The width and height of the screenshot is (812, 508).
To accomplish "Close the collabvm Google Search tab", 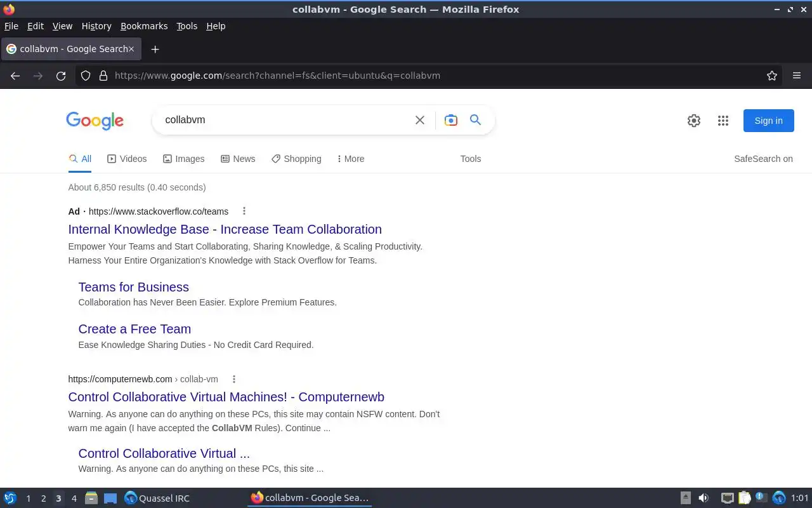I will pos(131,49).
